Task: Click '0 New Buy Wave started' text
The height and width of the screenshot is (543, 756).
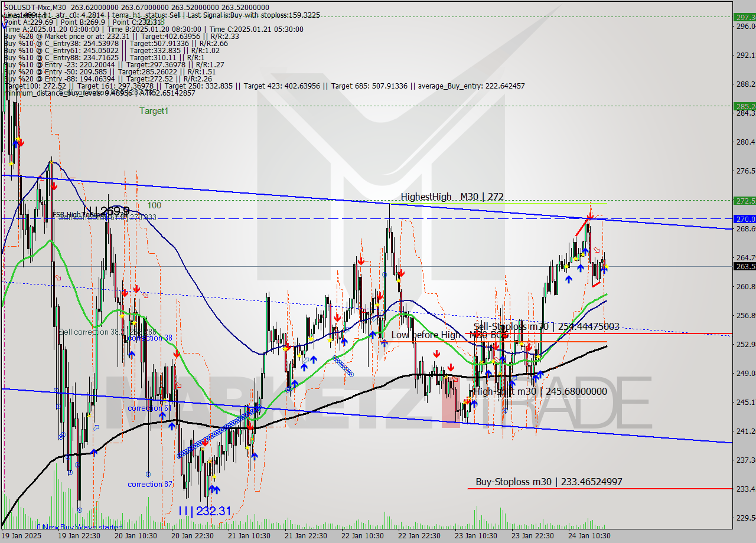Action: pos(80,527)
